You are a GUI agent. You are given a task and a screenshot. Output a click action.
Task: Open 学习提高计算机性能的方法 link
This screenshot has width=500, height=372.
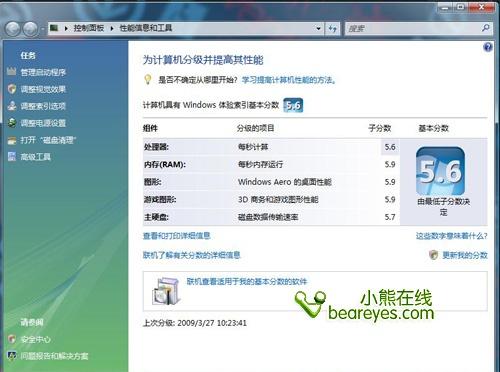(289, 80)
